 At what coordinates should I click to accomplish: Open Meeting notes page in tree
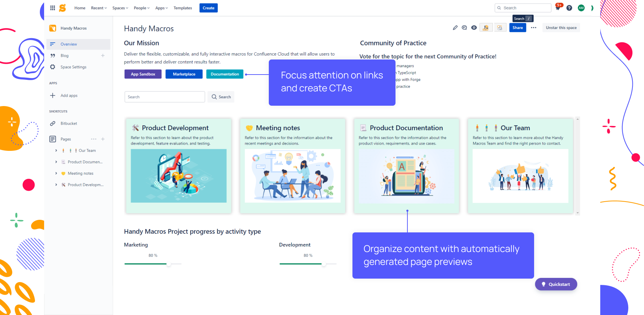[x=80, y=173]
